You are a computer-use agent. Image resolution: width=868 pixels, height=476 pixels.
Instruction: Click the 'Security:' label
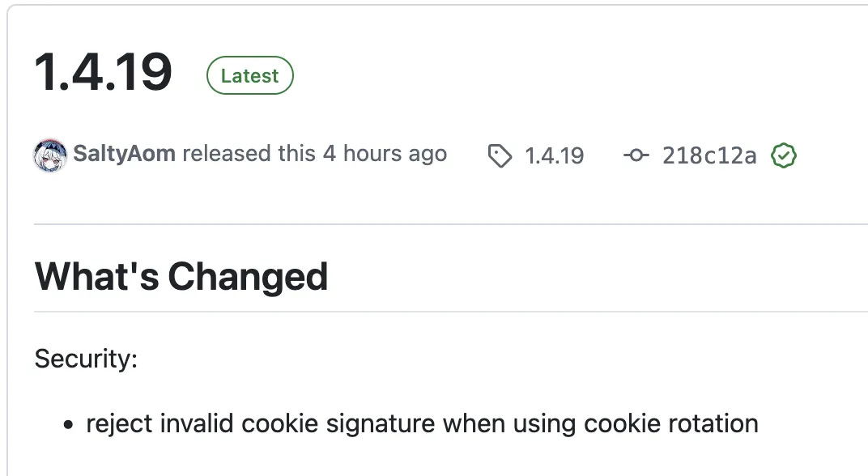point(86,359)
